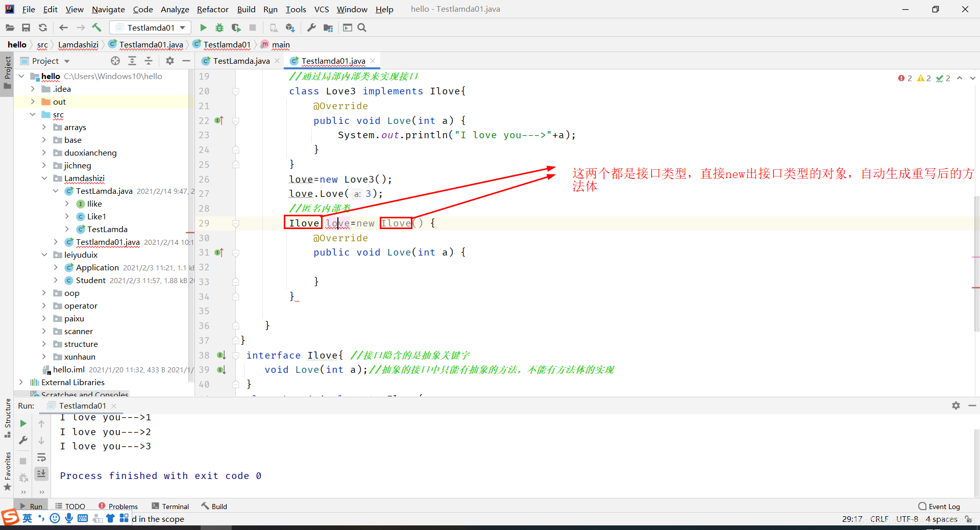Open settings via the wrench toolbar icon
Viewport: 980px width, 530px height.
click(x=311, y=28)
